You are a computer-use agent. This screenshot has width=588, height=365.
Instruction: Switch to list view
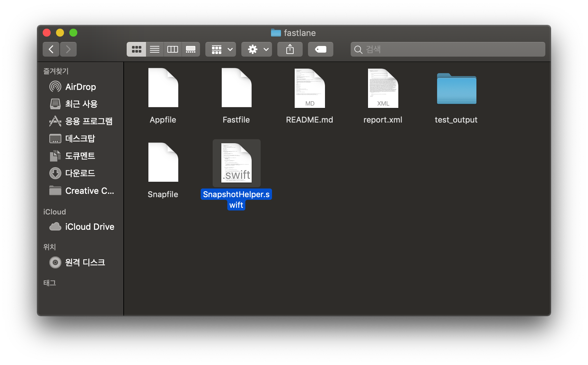[x=155, y=49]
